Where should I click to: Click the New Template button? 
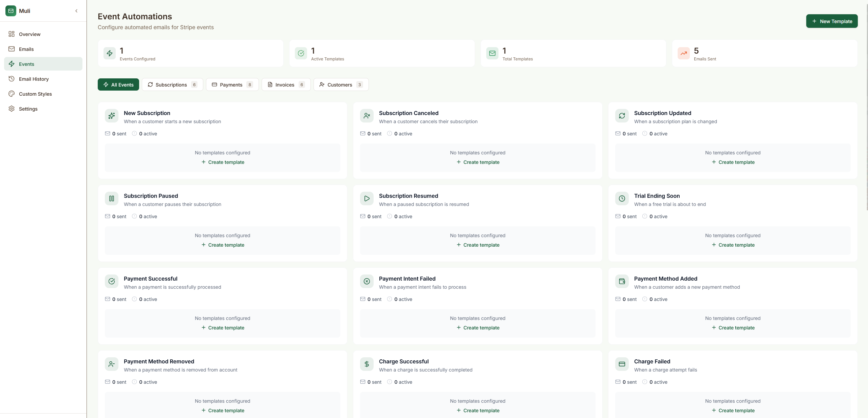[x=832, y=21]
